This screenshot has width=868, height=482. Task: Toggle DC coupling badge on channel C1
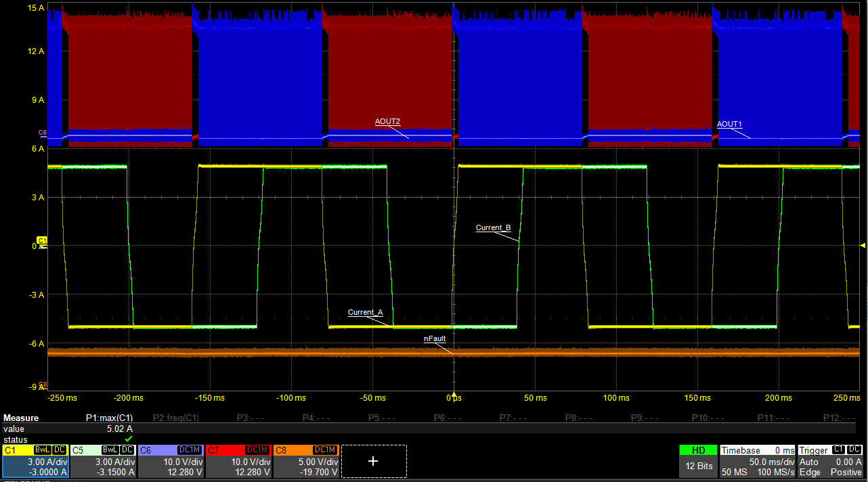(x=61, y=449)
